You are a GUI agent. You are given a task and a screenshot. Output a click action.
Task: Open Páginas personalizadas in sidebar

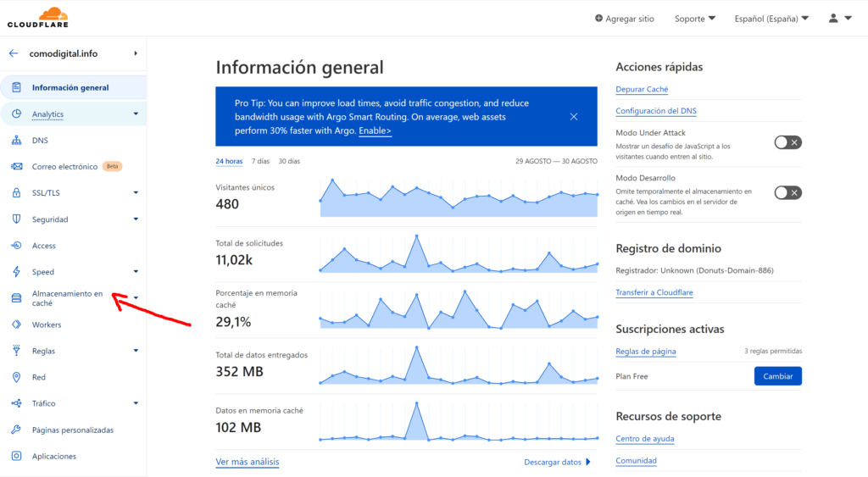73,430
